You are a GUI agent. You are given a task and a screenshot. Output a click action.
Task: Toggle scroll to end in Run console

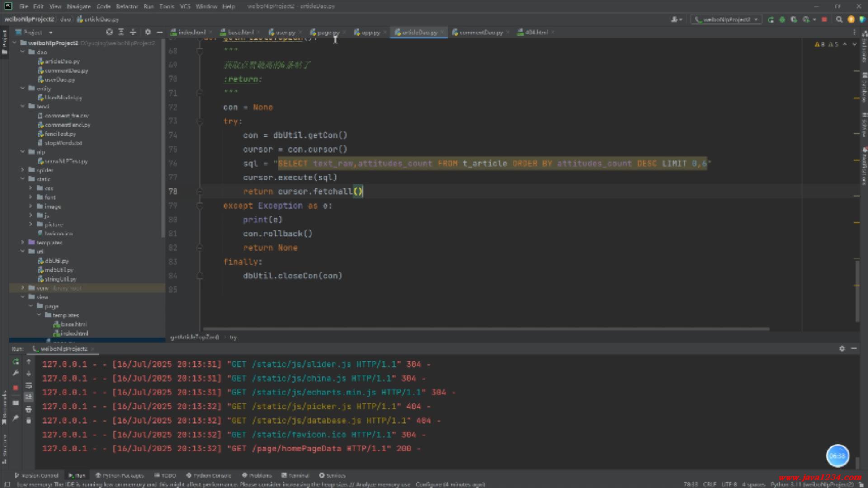[x=28, y=397]
